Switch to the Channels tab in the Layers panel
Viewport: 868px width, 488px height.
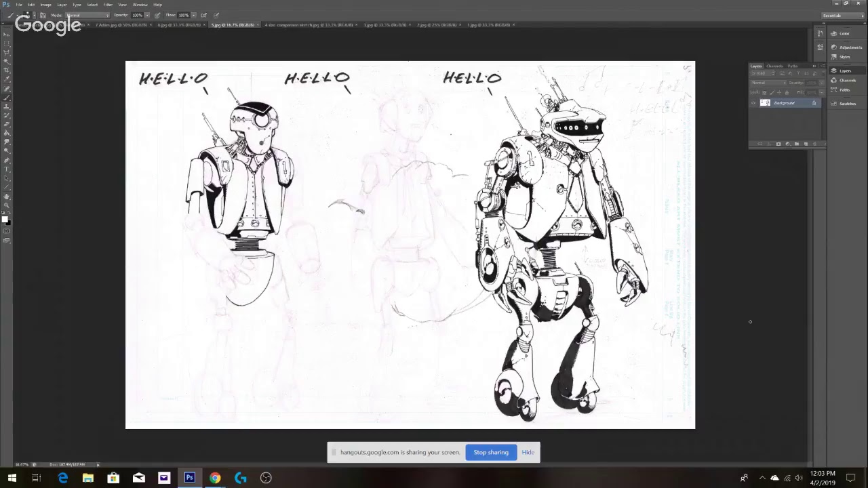tap(774, 66)
